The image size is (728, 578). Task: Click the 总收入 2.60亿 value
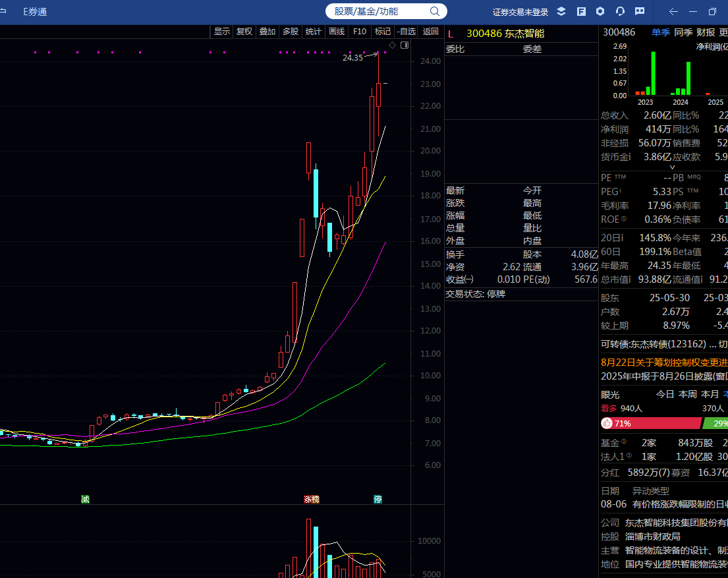click(657, 116)
